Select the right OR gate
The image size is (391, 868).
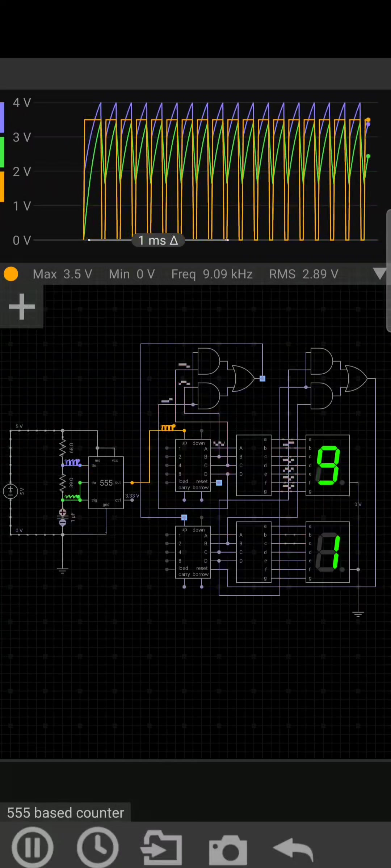tap(356, 378)
